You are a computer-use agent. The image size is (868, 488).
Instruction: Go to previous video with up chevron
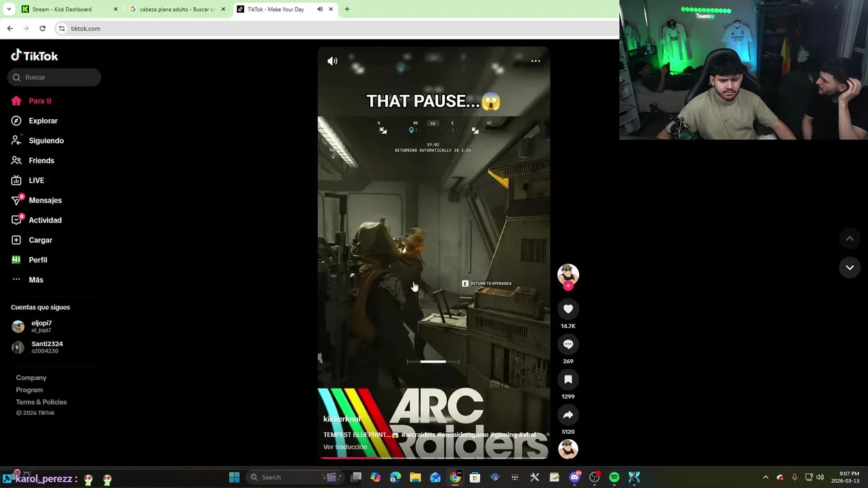850,239
